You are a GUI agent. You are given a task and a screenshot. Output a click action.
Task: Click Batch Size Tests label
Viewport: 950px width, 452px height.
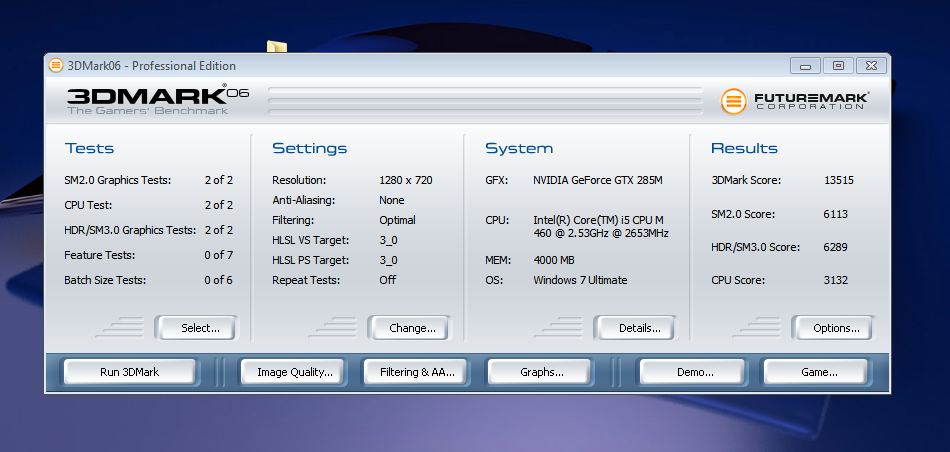(x=105, y=280)
